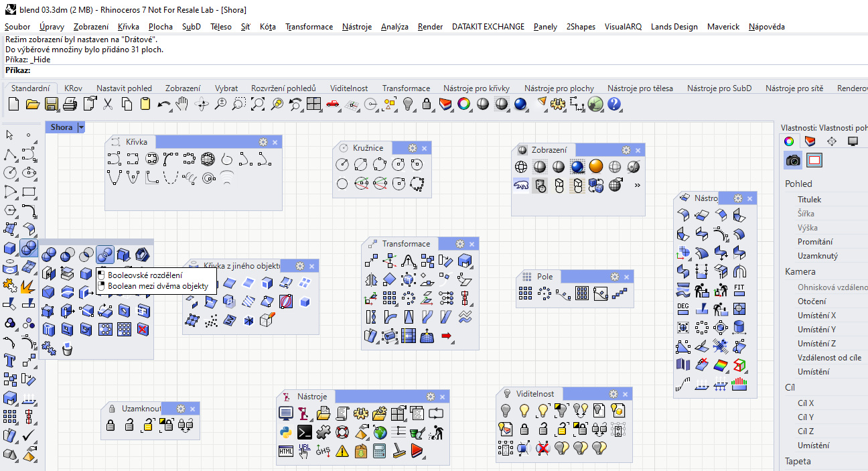Open the command prompt icon in Nástroje panel
The image size is (868, 471).
tap(305, 432)
